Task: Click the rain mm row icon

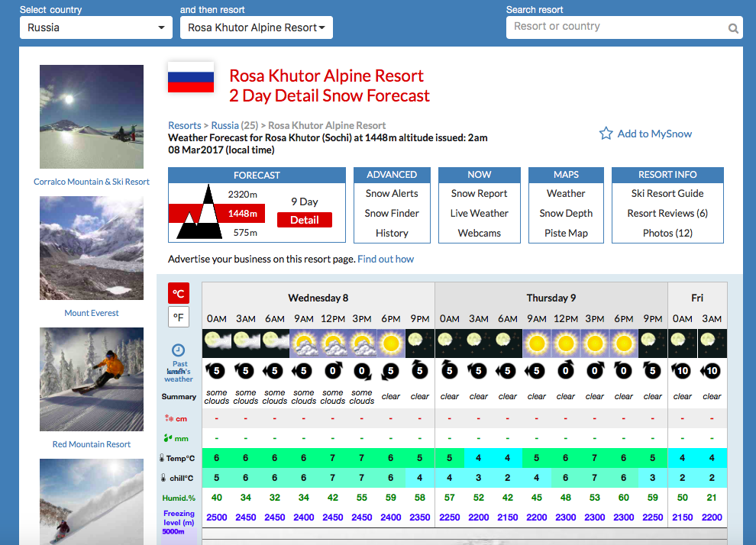Action: click(168, 438)
